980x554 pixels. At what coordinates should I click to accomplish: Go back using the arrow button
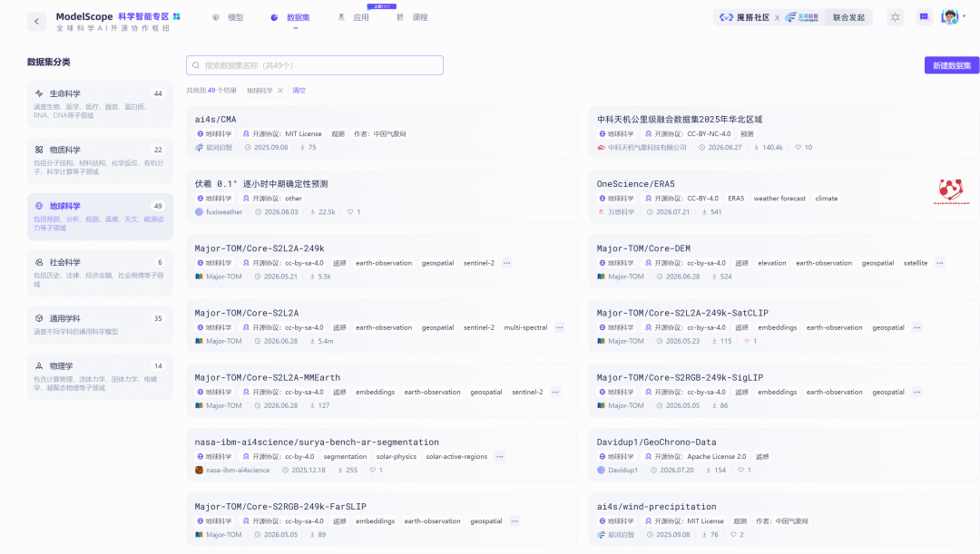coord(36,21)
